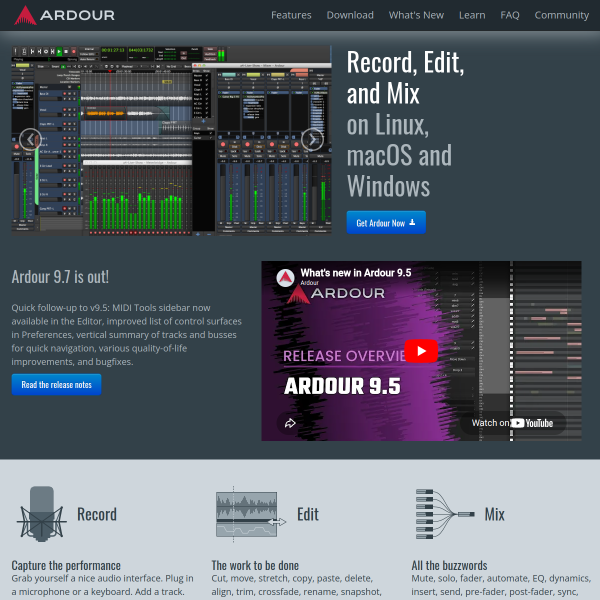This screenshot has width=600, height=600.
Task: Click the Ardour channel name on video
Action: (x=309, y=283)
